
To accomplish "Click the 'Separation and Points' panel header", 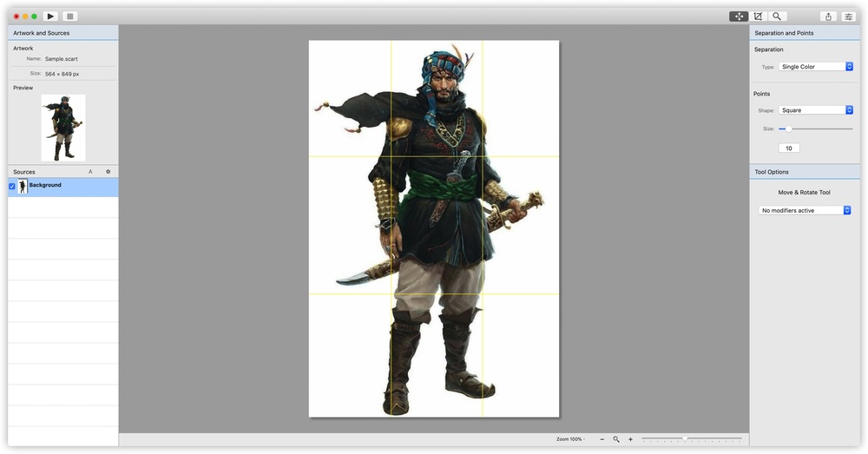I will click(x=805, y=33).
